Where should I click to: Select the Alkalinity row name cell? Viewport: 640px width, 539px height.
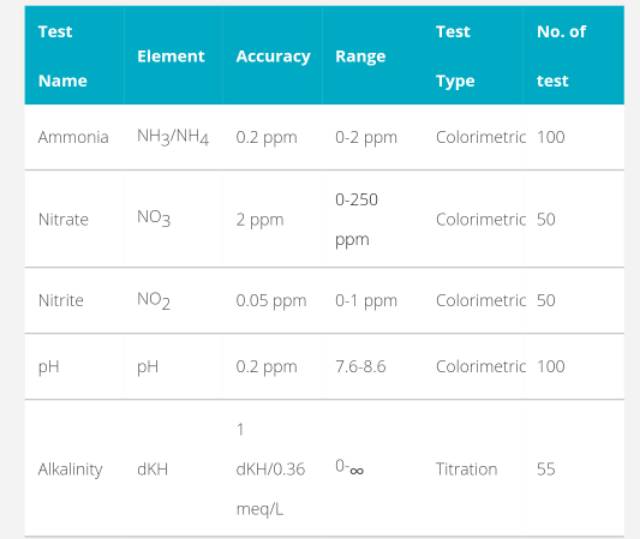pos(70,469)
